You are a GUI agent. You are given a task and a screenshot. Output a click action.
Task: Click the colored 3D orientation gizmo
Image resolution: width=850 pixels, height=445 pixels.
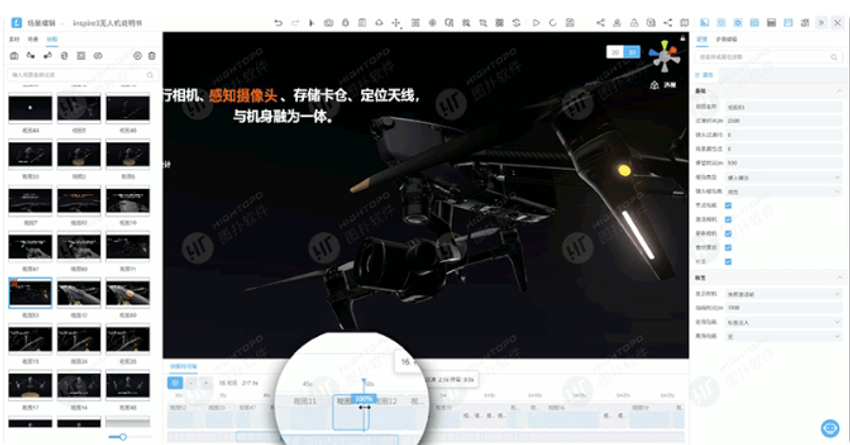(x=665, y=56)
